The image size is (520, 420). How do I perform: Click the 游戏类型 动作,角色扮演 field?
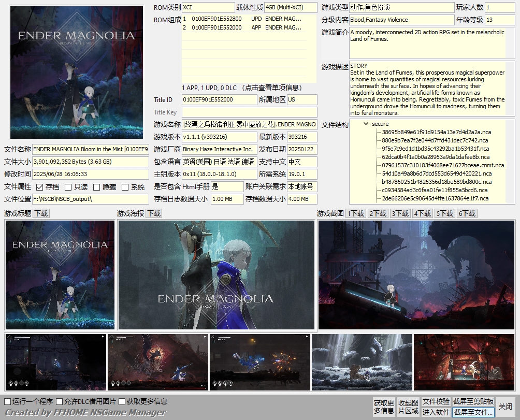click(401, 7)
